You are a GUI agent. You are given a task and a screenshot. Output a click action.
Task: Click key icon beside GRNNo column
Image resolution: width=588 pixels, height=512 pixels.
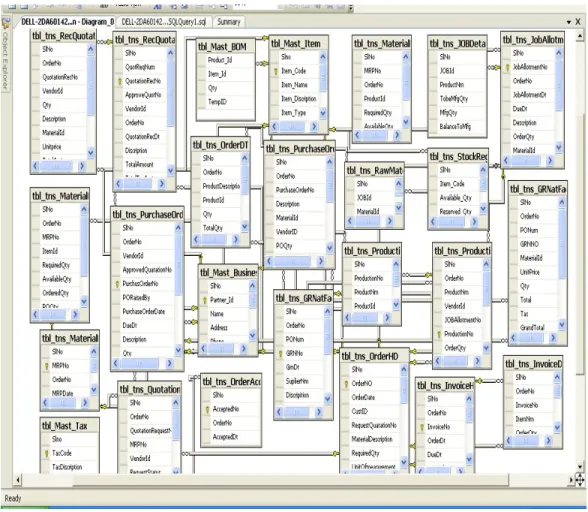(280, 353)
